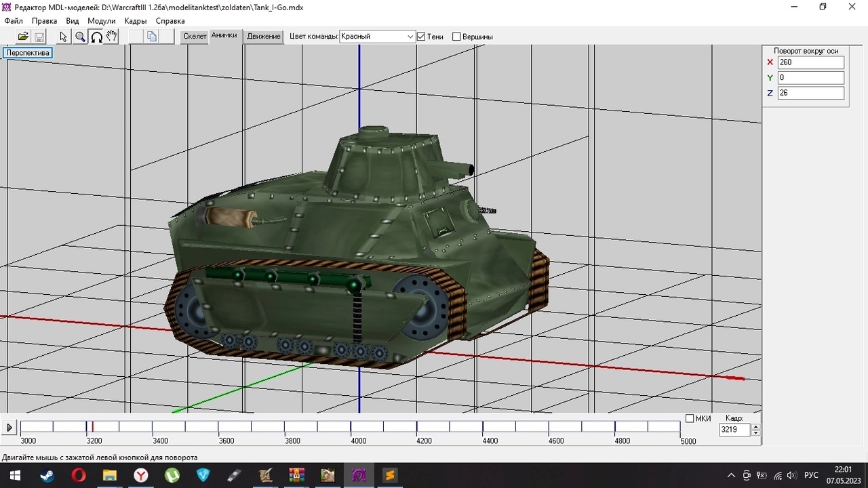Select the rotate view tool
868x488 pixels.
96,37
